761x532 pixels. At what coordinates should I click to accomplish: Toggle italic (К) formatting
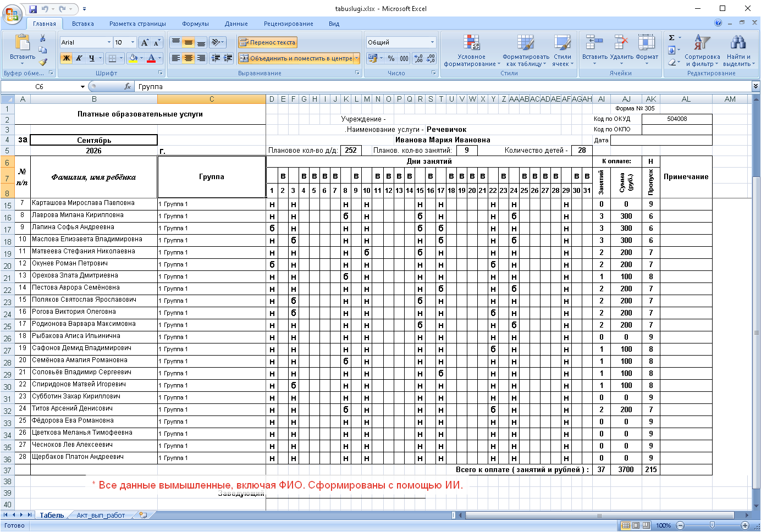(79, 58)
